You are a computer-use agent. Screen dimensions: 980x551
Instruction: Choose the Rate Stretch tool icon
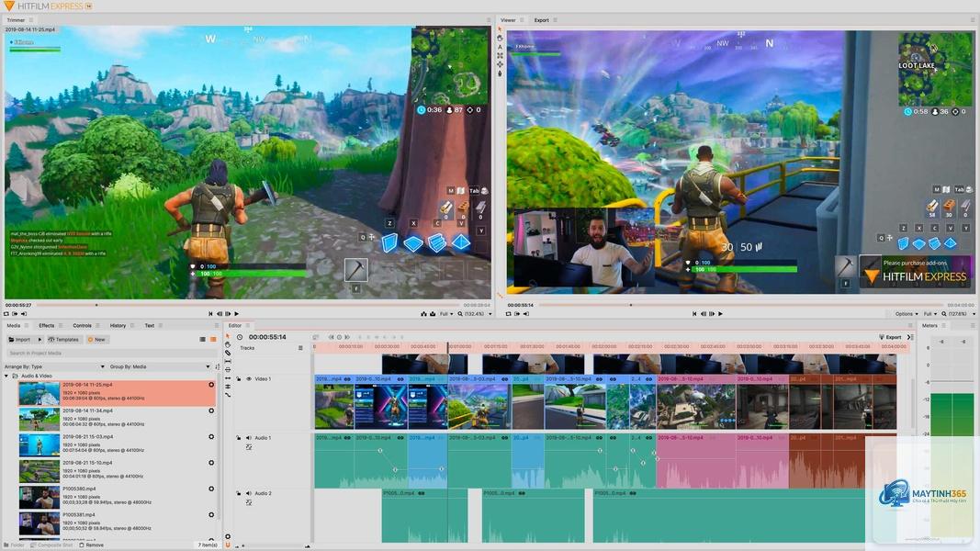click(228, 395)
